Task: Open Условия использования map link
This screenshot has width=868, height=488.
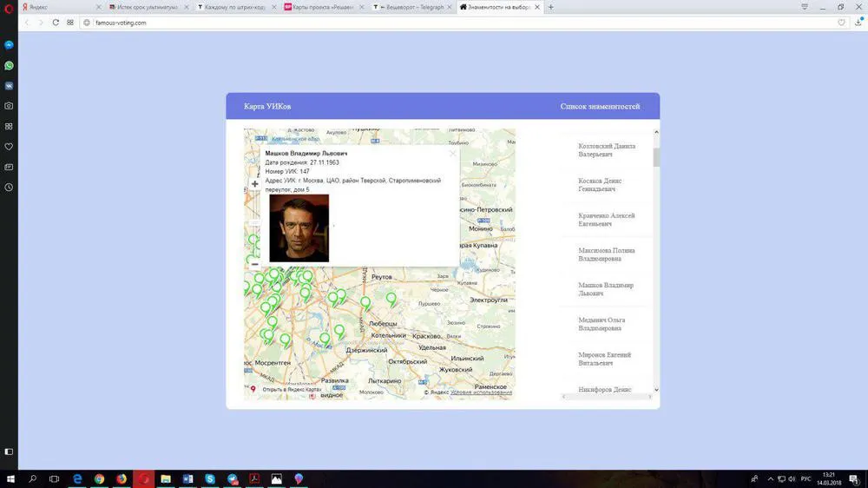Action: [x=481, y=392]
